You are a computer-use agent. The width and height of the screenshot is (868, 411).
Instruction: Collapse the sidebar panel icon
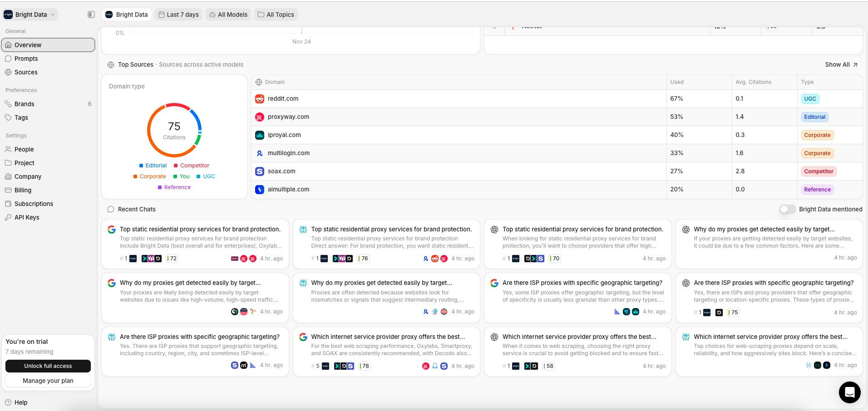[91, 15]
